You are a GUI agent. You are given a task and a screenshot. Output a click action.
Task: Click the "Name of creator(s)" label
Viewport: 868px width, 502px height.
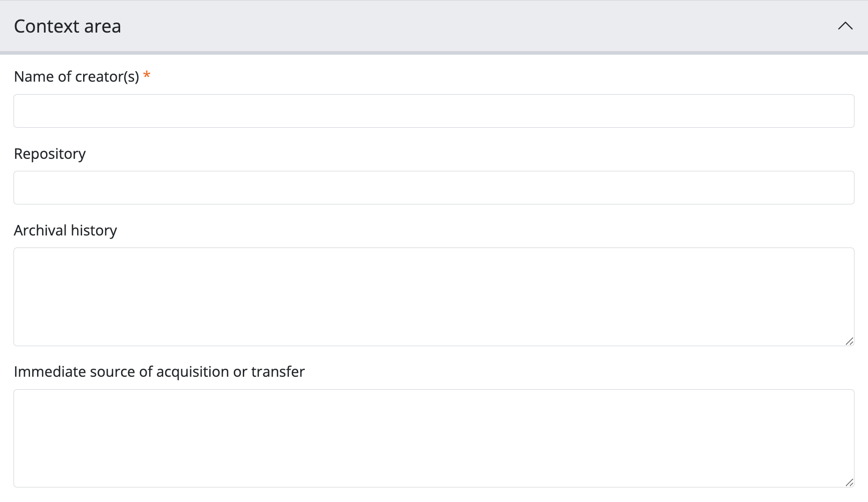pyautogui.click(x=77, y=77)
